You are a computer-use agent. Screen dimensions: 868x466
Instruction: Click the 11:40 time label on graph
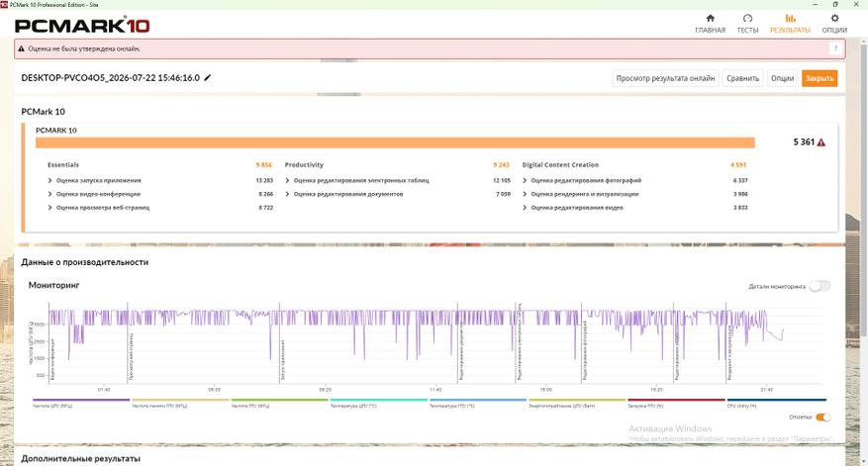(x=435, y=390)
